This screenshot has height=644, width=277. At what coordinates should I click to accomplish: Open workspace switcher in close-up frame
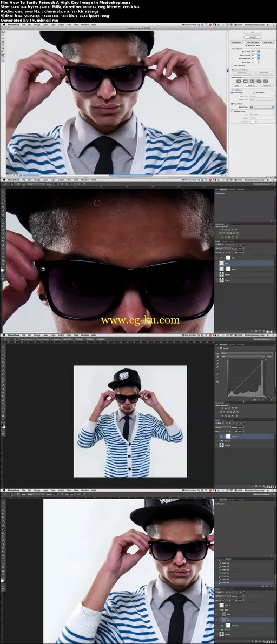[265, 184]
